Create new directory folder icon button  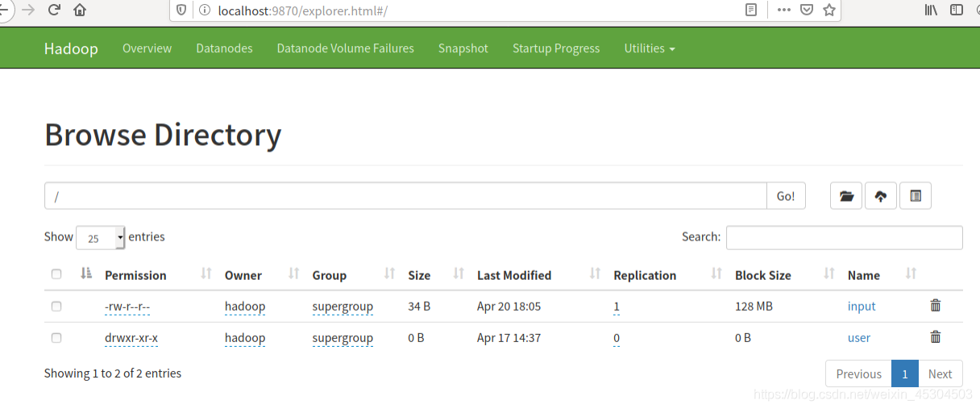(x=846, y=196)
